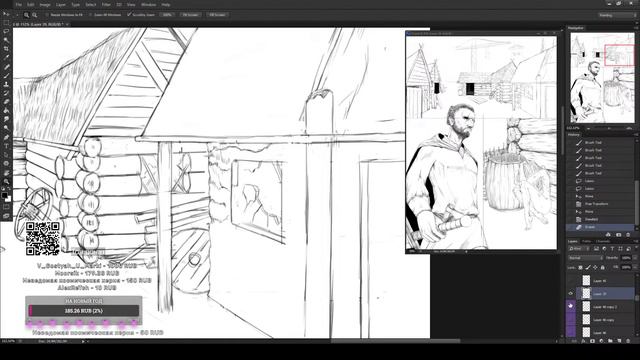Open Opacity slider arrow in Layers panel
Image resolution: width=640 pixels, height=360 pixels.
pos(635,258)
